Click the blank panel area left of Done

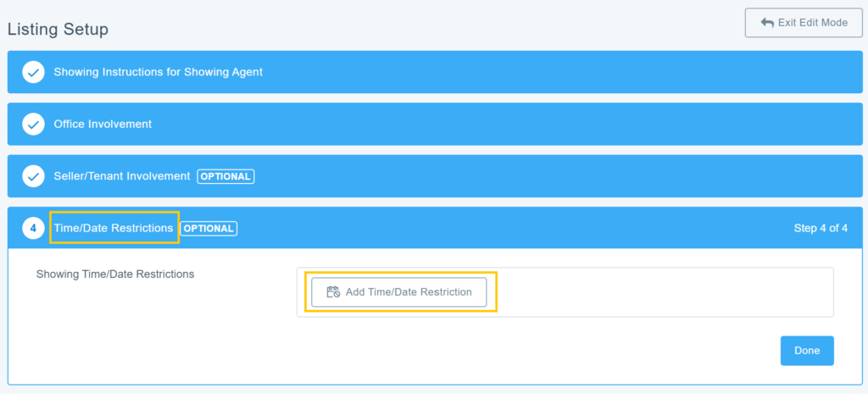point(509,351)
